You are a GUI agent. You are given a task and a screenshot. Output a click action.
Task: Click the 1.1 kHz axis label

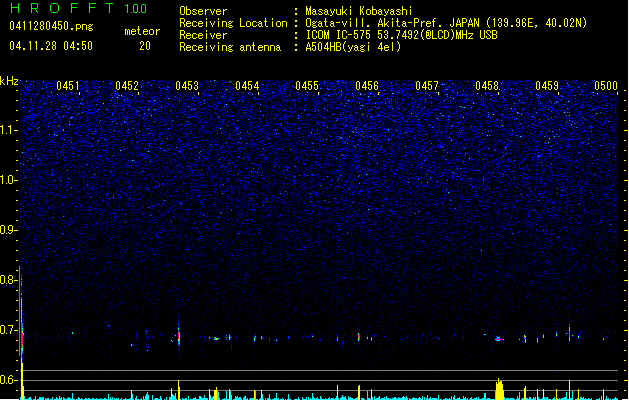[x=8, y=130]
